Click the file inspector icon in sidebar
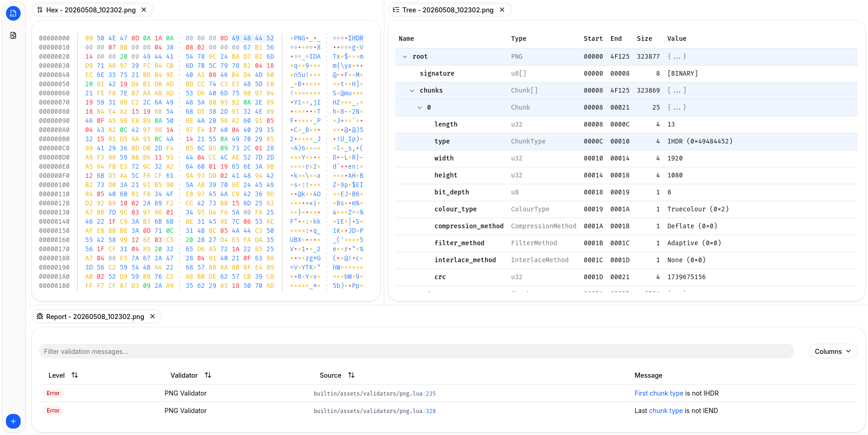Image resolution: width=868 pixels, height=435 pixels. coord(13,35)
